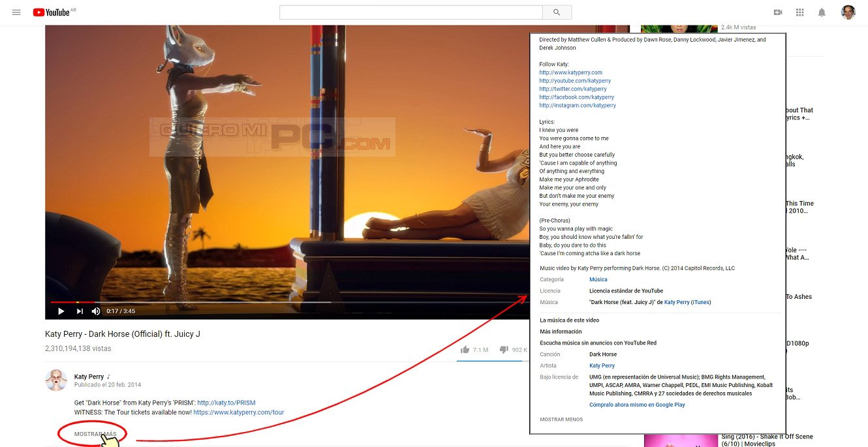Open the Sing (2016) Shake It Off suggestion
The width and height of the screenshot is (868, 447).
[x=767, y=440]
